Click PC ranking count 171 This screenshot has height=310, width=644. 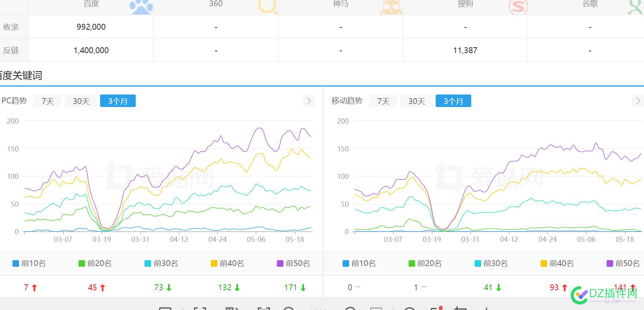290,288
